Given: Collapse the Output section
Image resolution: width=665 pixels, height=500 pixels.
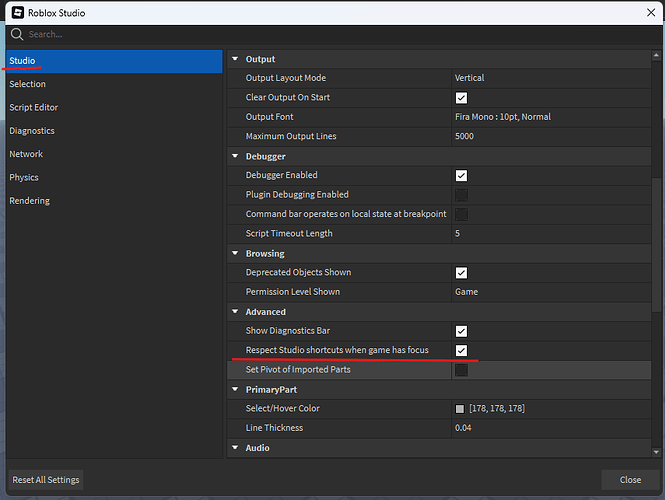Looking at the screenshot, I should click(235, 59).
